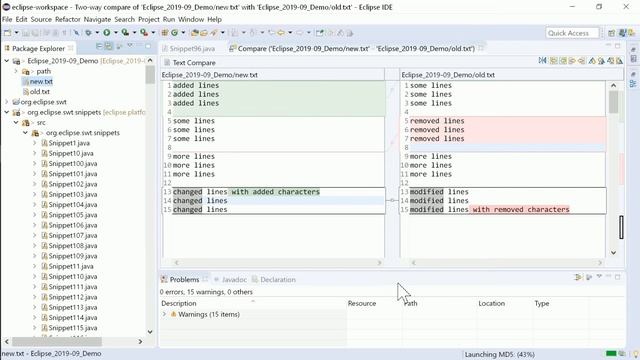
Task: Click the Open Type toolbar icon
Action: [x=195, y=33]
